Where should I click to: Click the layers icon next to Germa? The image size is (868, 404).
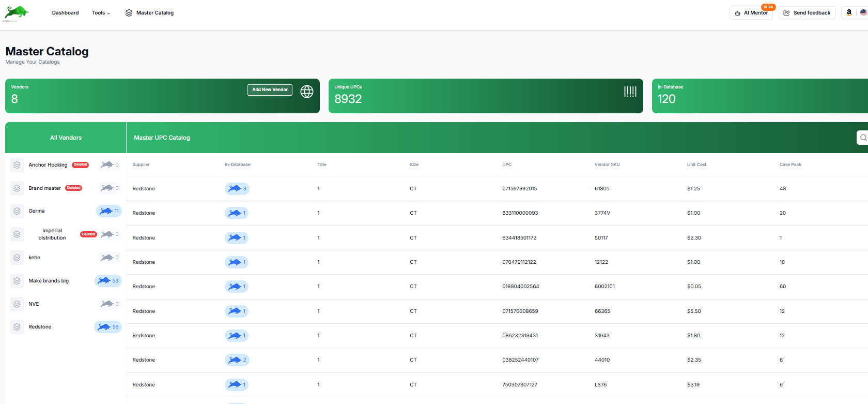(x=17, y=211)
